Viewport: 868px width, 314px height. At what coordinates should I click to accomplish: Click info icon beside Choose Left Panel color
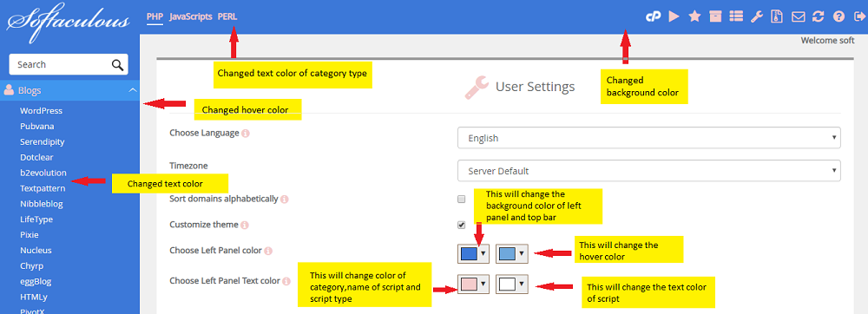tap(268, 251)
